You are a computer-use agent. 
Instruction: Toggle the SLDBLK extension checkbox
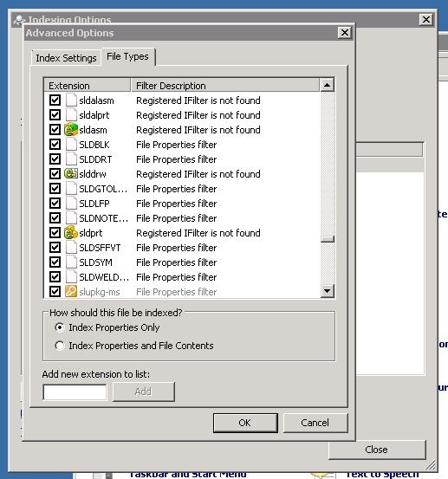point(55,144)
